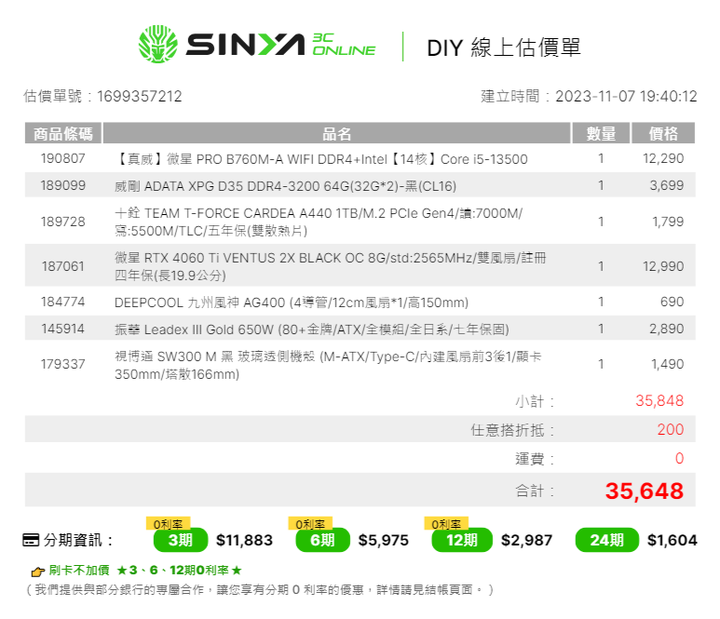The image size is (720, 619).
Task: Click barcode 184774
Action: pos(63,302)
